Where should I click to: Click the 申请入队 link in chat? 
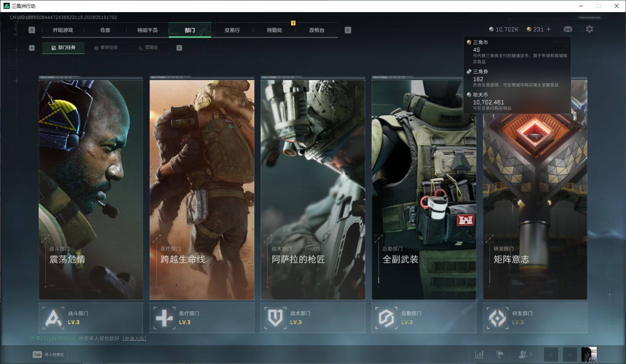click(x=134, y=339)
